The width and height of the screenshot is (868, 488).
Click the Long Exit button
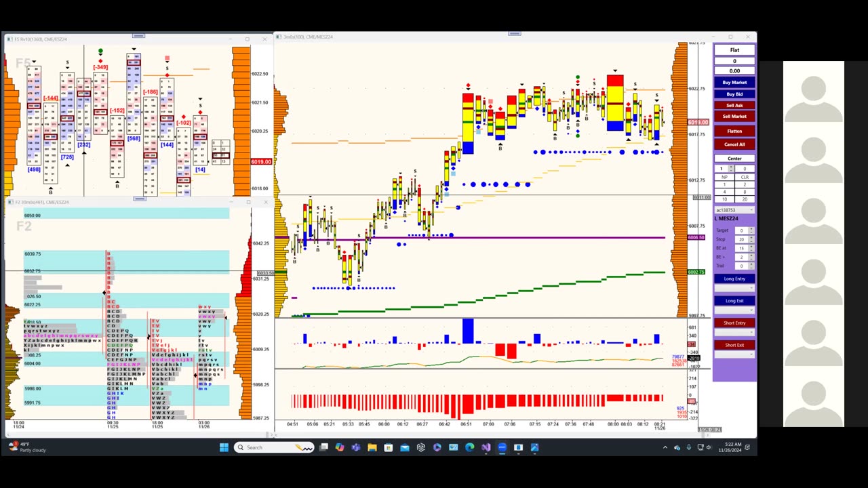[x=734, y=301]
